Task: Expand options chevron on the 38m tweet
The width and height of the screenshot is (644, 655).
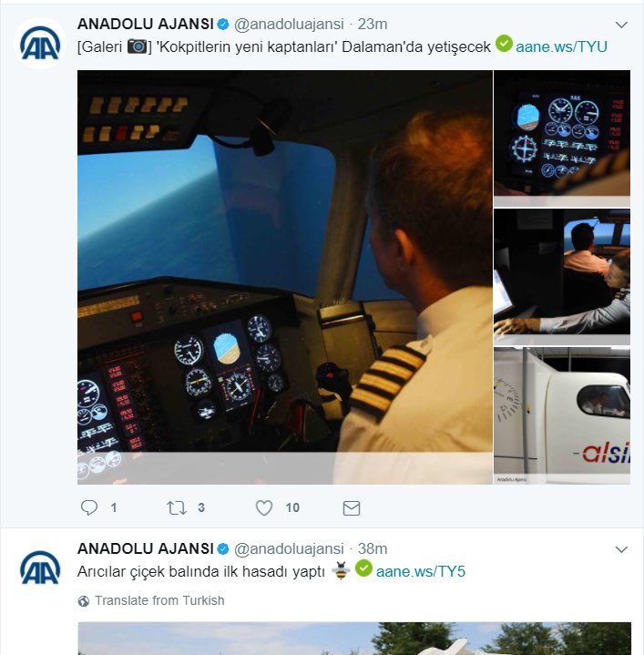Action: pos(621,549)
